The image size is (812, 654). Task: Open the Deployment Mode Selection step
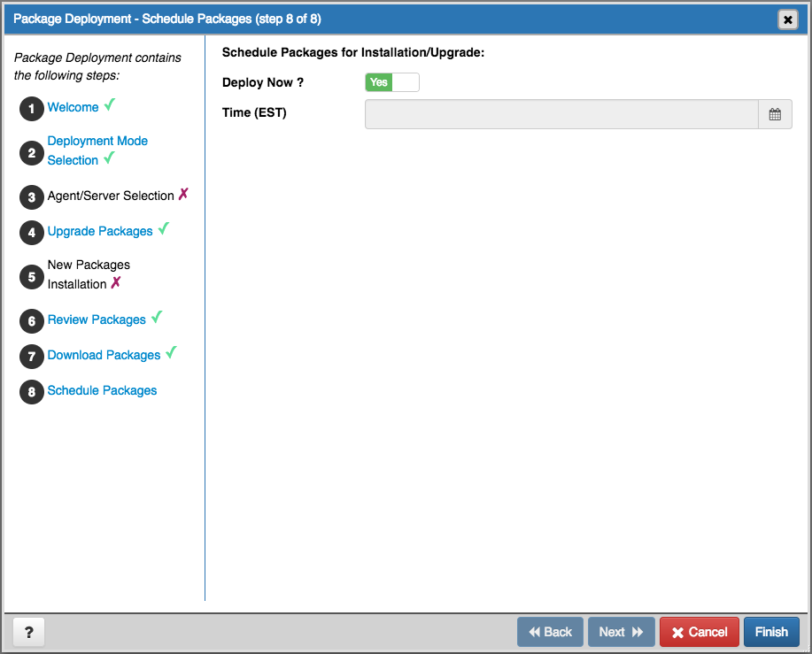pyautogui.click(x=97, y=150)
